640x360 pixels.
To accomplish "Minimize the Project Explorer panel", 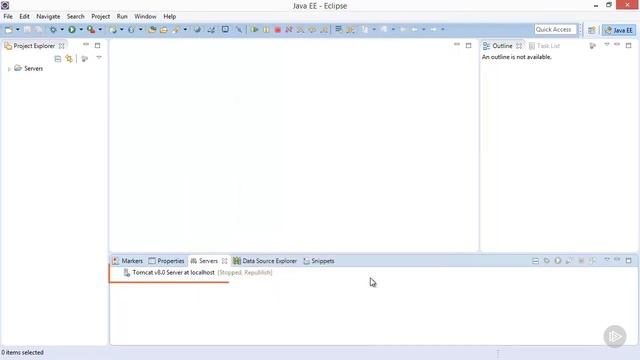I will [86, 44].
